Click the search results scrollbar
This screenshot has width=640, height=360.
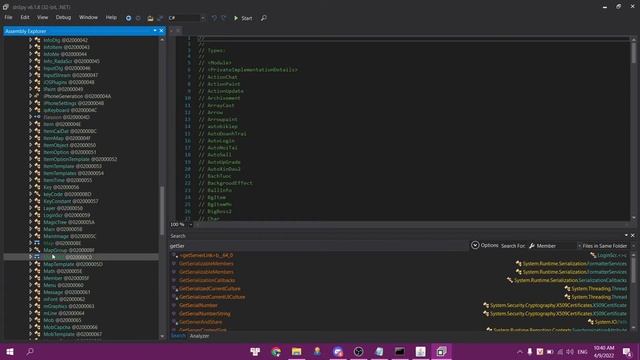coord(633,269)
